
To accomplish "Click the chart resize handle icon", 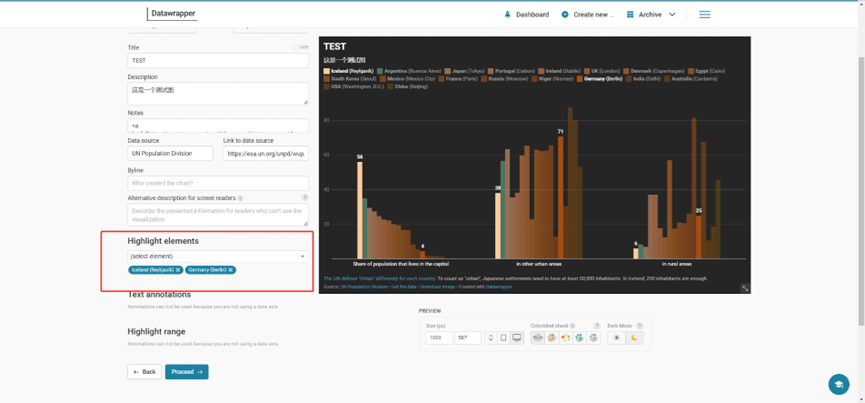I will pos(745,288).
